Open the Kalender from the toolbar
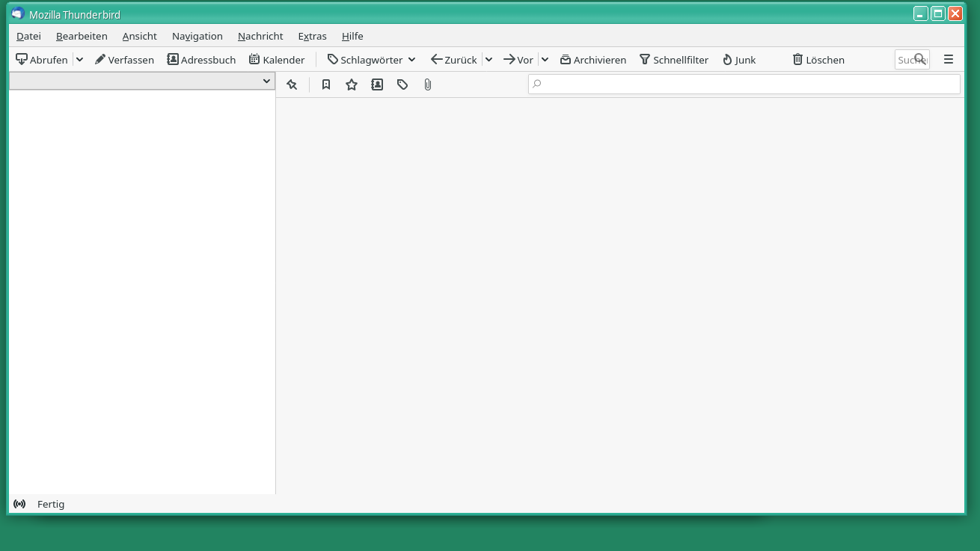 (277, 60)
